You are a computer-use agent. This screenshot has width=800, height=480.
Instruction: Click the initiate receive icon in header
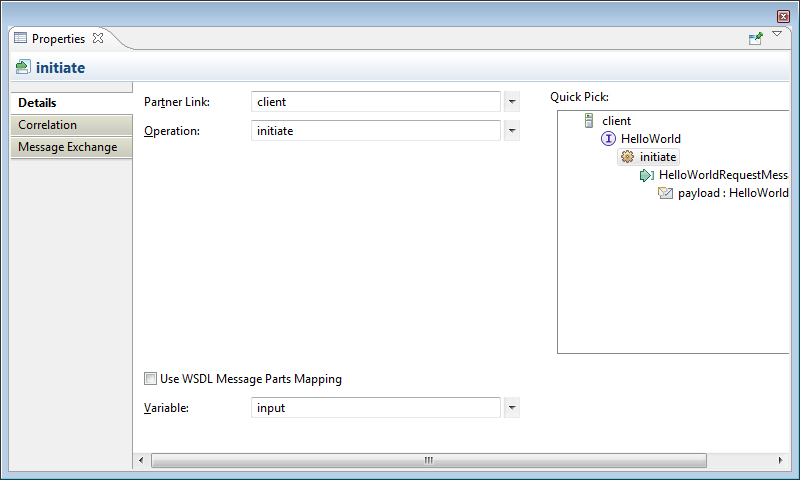[x=23, y=68]
